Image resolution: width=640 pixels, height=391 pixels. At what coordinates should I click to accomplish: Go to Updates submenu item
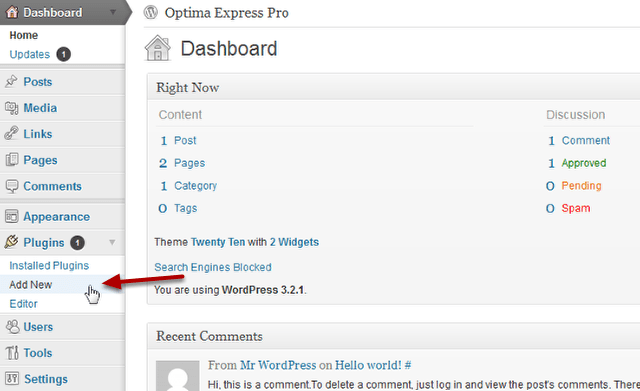click(29, 54)
